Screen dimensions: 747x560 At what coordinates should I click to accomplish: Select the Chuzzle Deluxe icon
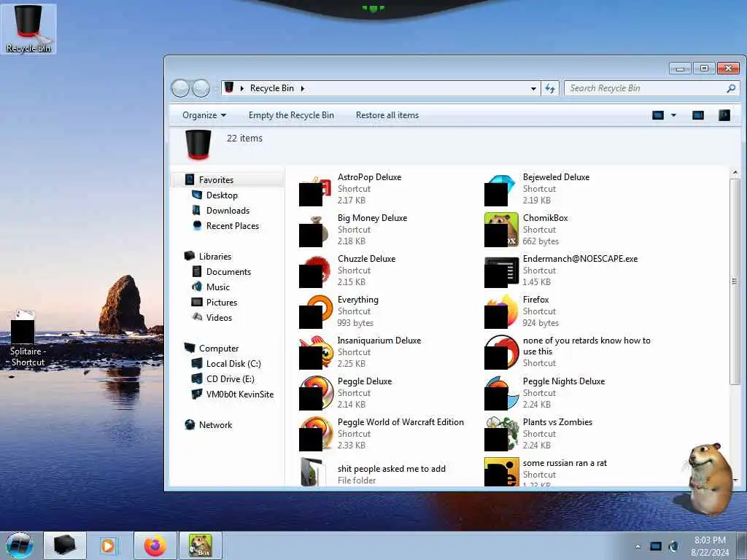[x=315, y=271]
